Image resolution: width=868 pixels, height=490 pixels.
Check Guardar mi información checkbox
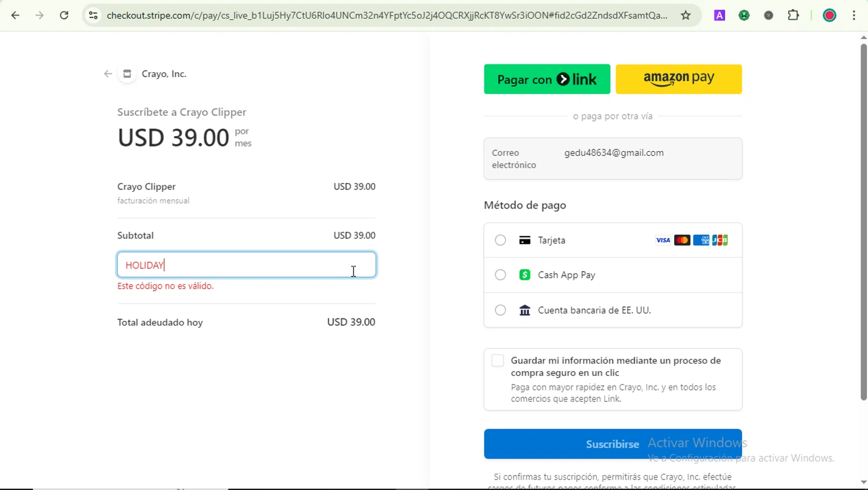(x=498, y=360)
